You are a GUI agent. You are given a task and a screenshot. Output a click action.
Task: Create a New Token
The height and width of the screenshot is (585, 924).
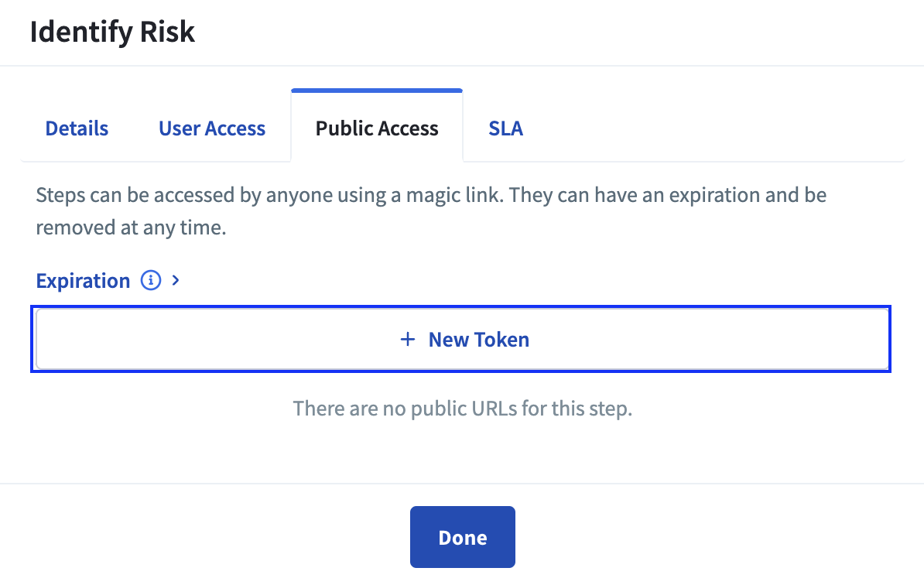(x=462, y=340)
